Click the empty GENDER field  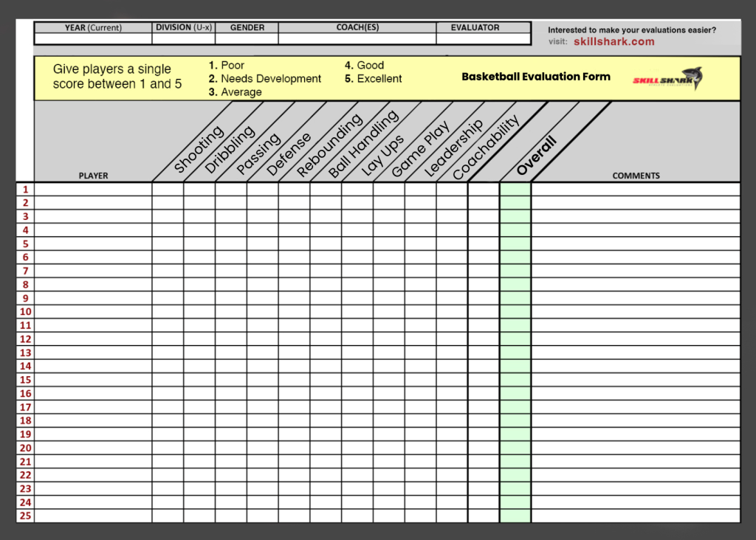[247, 38]
